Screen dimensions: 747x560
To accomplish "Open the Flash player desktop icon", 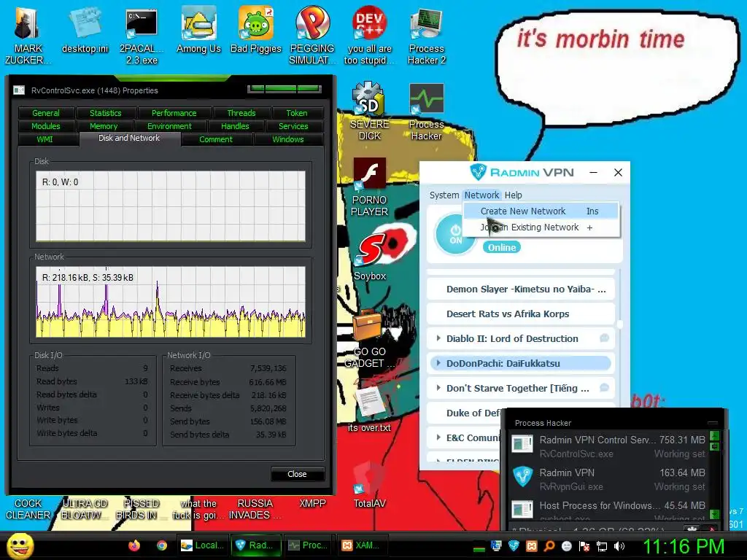I will 369,187.
